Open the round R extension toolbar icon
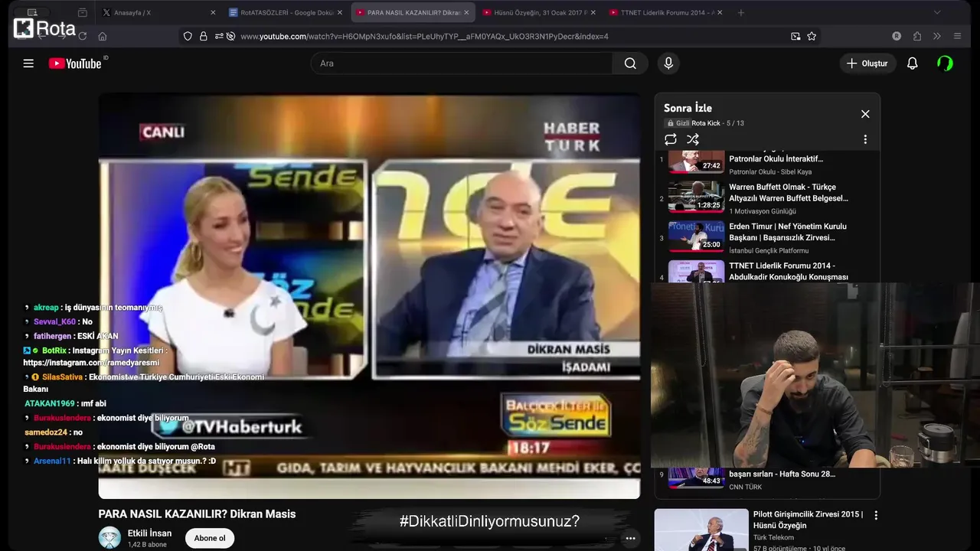Viewport: 980px width, 551px height. click(897, 36)
